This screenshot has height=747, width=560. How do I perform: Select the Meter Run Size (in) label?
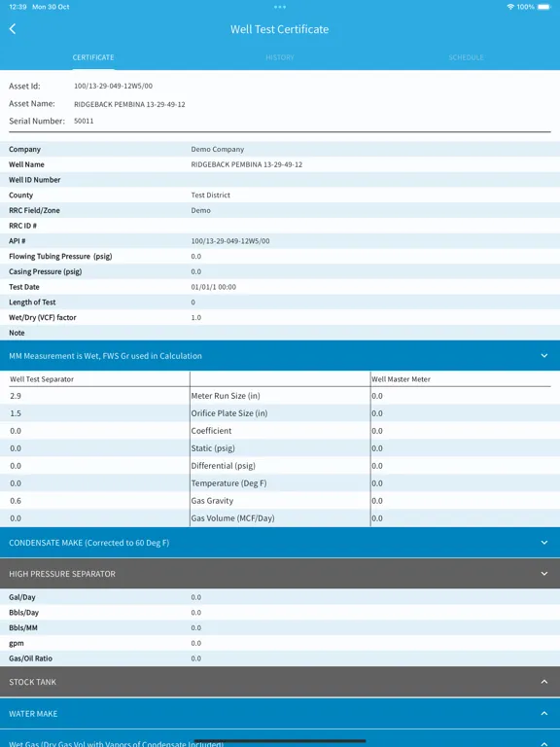point(226,396)
